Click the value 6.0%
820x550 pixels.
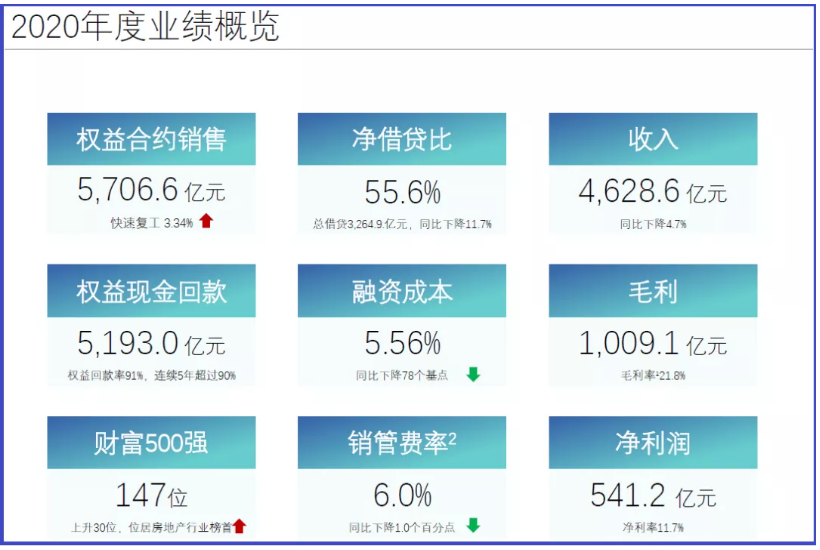pyautogui.click(x=403, y=496)
